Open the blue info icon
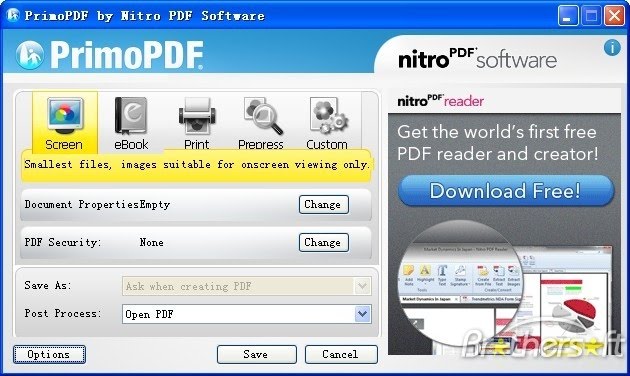This screenshot has width=630, height=376. (x=612, y=48)
